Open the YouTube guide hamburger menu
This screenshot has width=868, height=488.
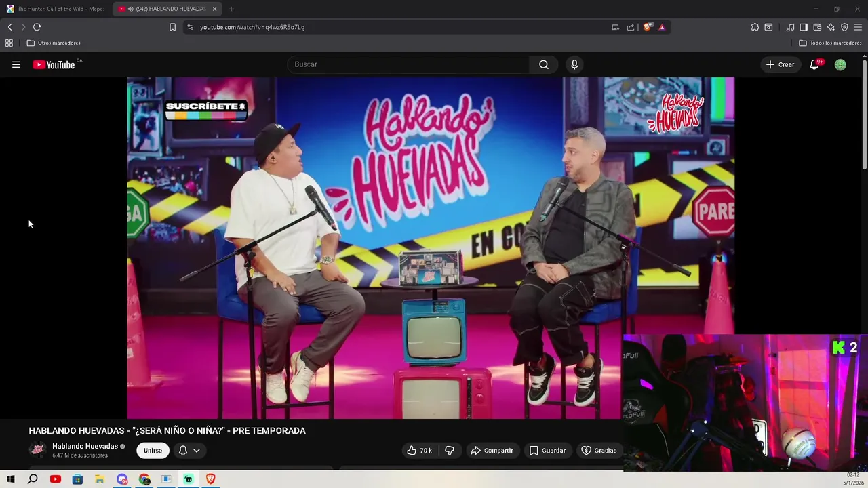click(16, 64)
